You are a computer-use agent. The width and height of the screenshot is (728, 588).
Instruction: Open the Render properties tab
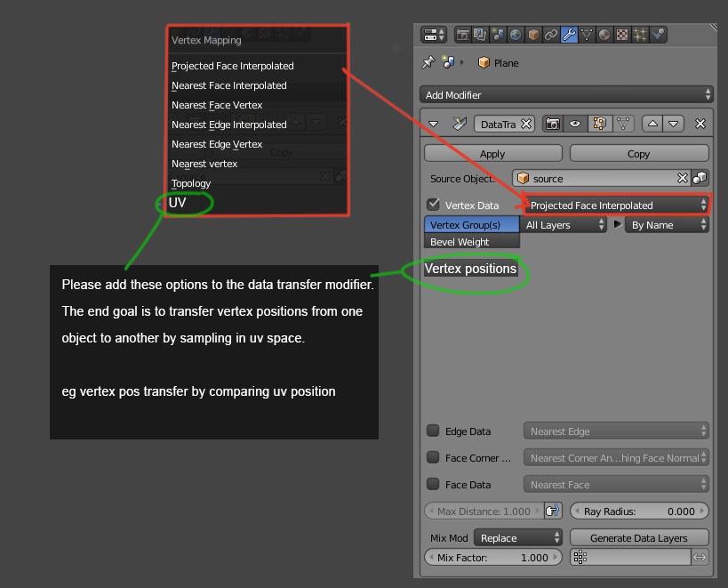[x=462, y=35]
